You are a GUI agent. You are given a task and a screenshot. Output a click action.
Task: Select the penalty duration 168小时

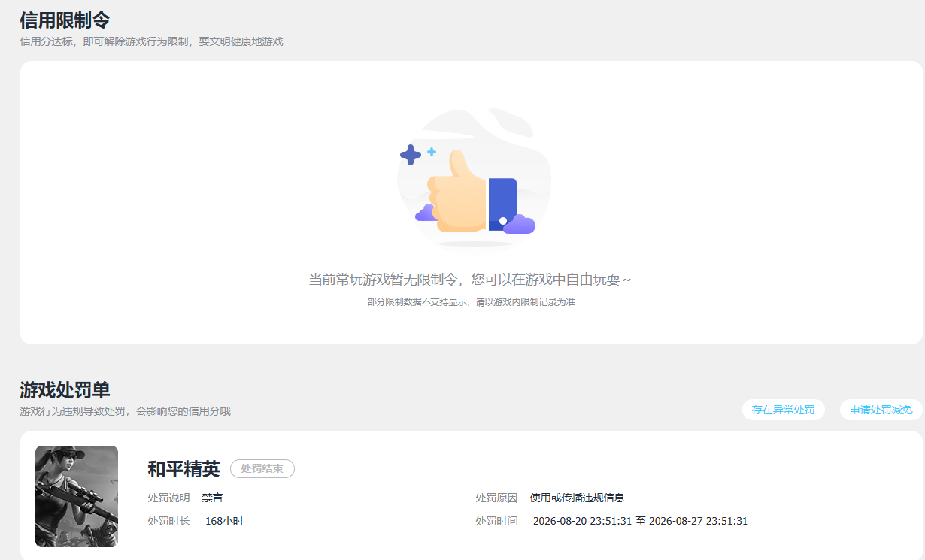[224, 521]
